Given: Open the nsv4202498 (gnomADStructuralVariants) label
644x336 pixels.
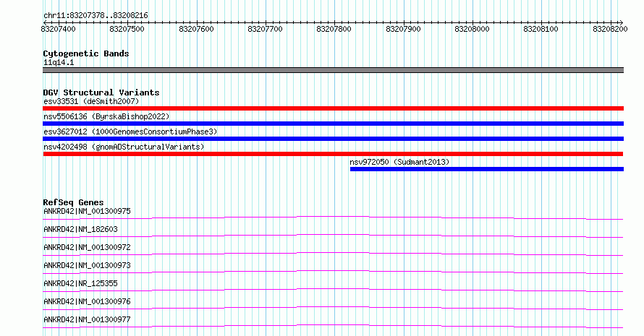Looking at the screenshot, I should click(x=124, y=147).
